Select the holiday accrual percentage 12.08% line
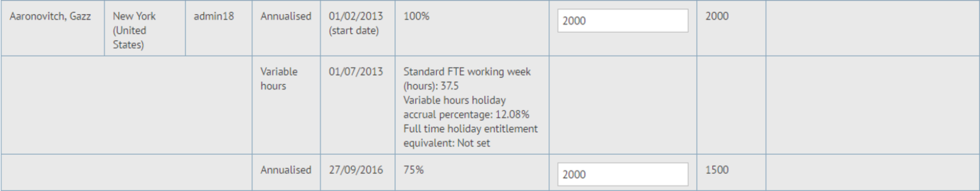The width and height of the screenshot is (980, 191). coord(466,107)
